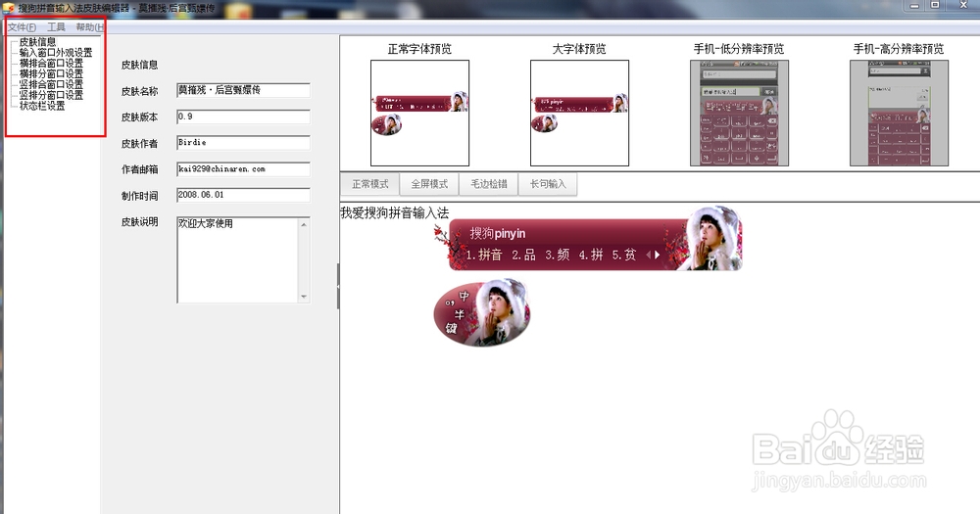This screenshot has width=980, height=514.
Task: Click the 键 soft keyboard icon on status bar
Action: pyautogui.click(x=451, y=328)
